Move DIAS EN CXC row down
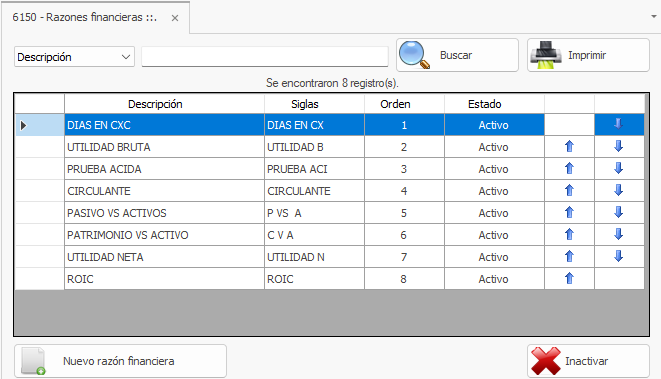The height and width of the screenshot is (379, 661). [x=618, y=124]
